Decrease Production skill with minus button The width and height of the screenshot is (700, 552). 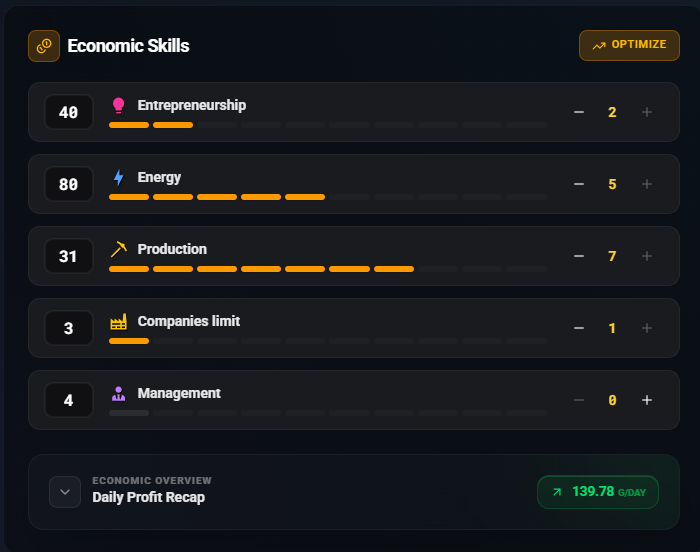pyautogui.click(x=579, y=256)
